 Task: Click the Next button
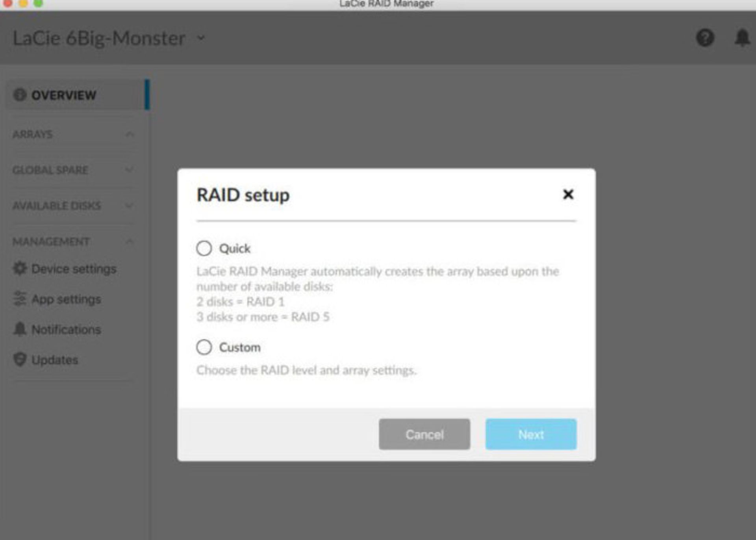(x=530, y=434)
